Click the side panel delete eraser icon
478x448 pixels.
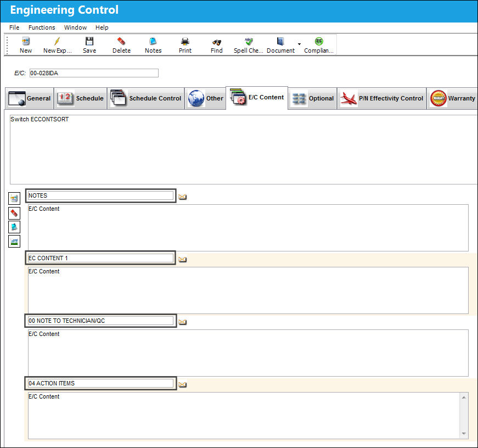[x=14, y=213]
